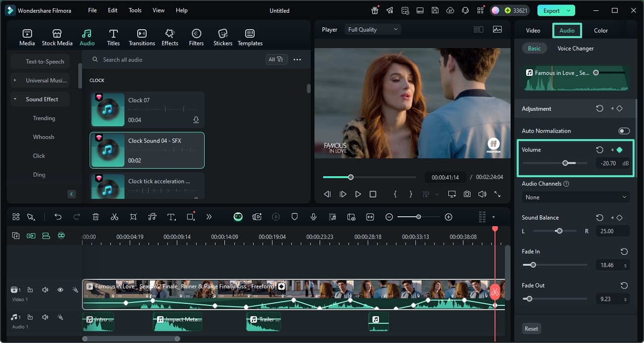Select the Trending sound category
The image size is (644, 343).
[x=44, y=118]
